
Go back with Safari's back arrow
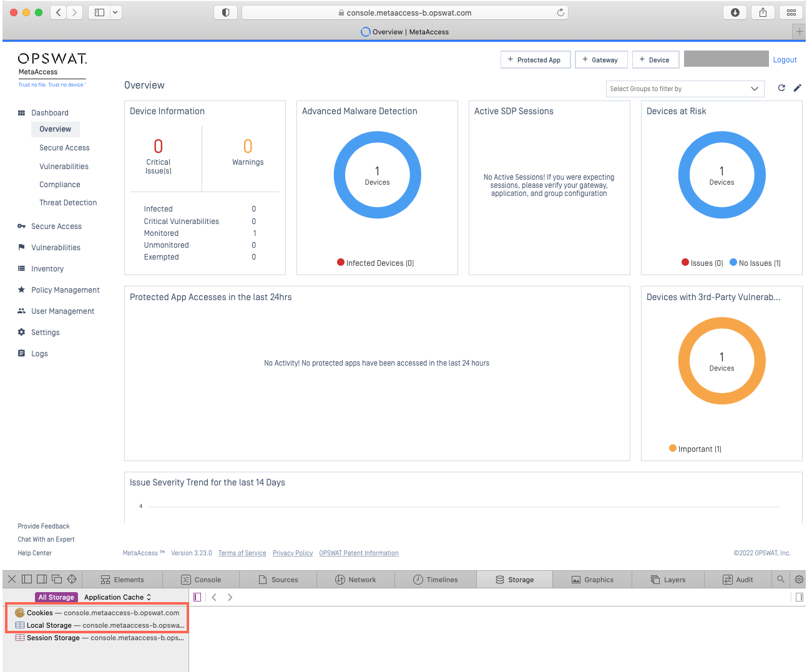click(x=59, y=12)
